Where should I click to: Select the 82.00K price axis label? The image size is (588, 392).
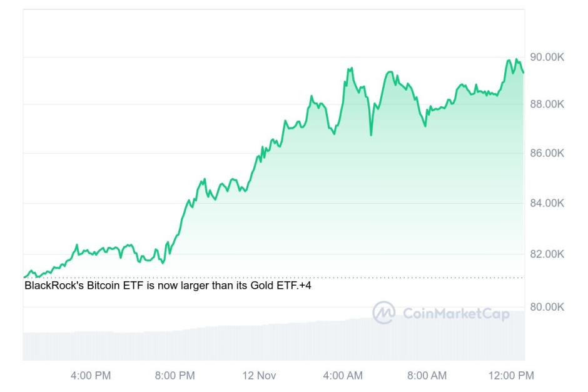[x=547, y=254]
